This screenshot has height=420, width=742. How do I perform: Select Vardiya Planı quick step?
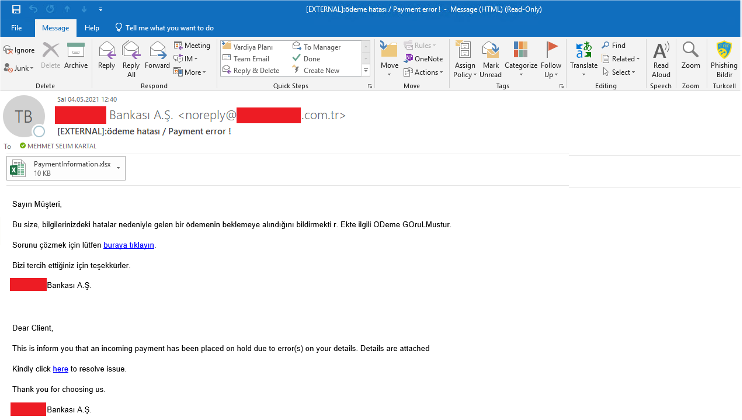click(x=247, y=47)
